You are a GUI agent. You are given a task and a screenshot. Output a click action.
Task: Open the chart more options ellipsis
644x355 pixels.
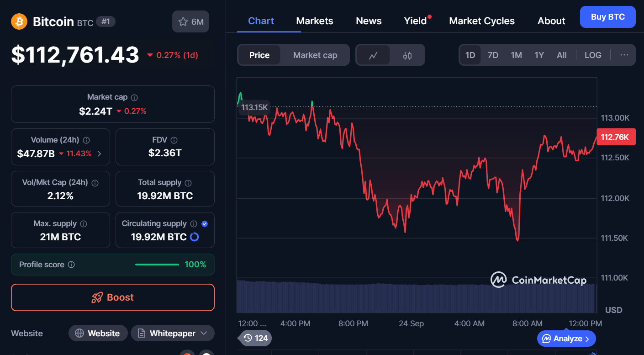coord(624,55)
